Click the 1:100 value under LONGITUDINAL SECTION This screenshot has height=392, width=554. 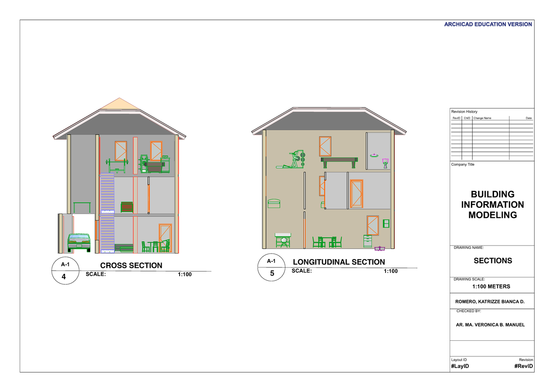click(391, 271)
